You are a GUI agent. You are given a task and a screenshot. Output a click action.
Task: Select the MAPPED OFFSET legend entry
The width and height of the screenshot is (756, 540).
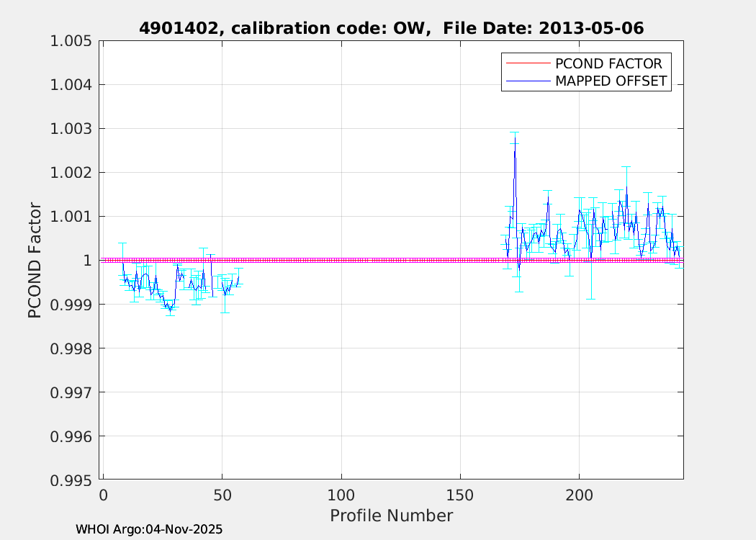[x=612, y=81]
